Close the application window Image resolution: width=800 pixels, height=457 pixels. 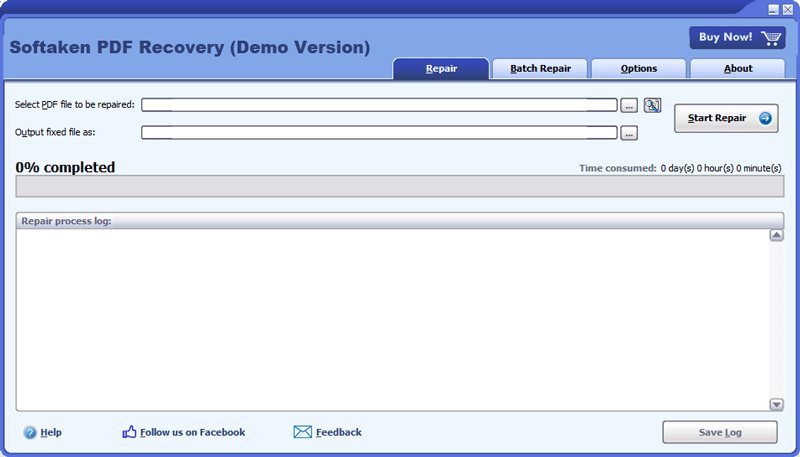788,10
